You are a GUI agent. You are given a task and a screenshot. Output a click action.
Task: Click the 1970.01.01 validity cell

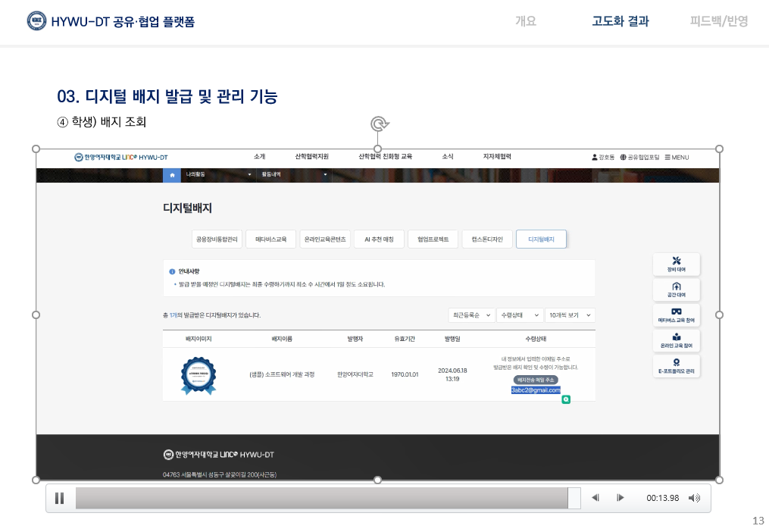tap(405, 374)
